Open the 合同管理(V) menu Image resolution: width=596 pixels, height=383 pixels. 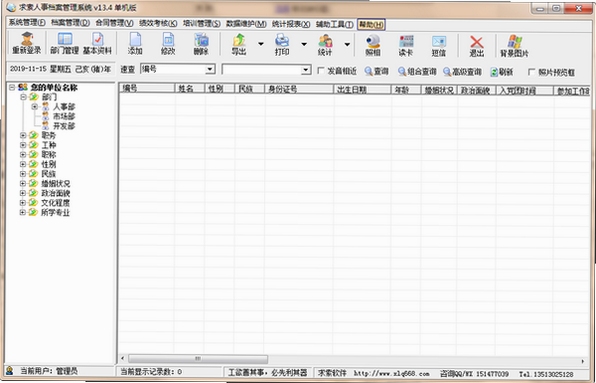click(x=114, y=24)
